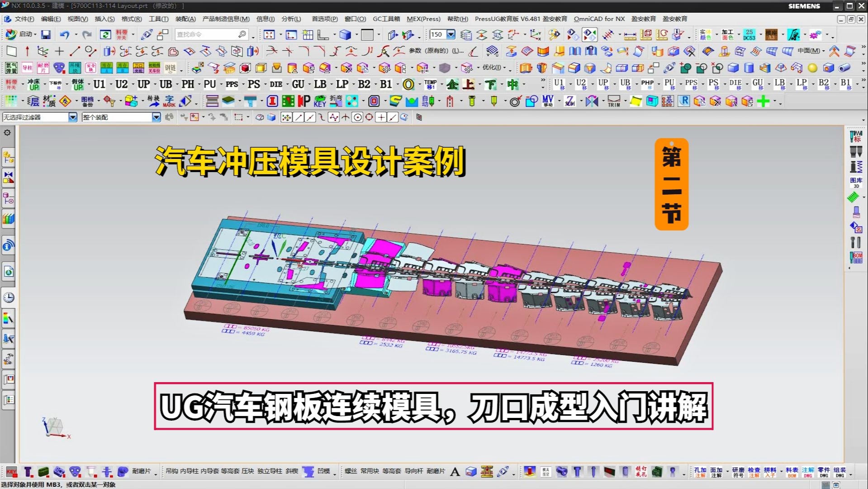Select the 刀口夹板 tool icon

coord(138,68)
